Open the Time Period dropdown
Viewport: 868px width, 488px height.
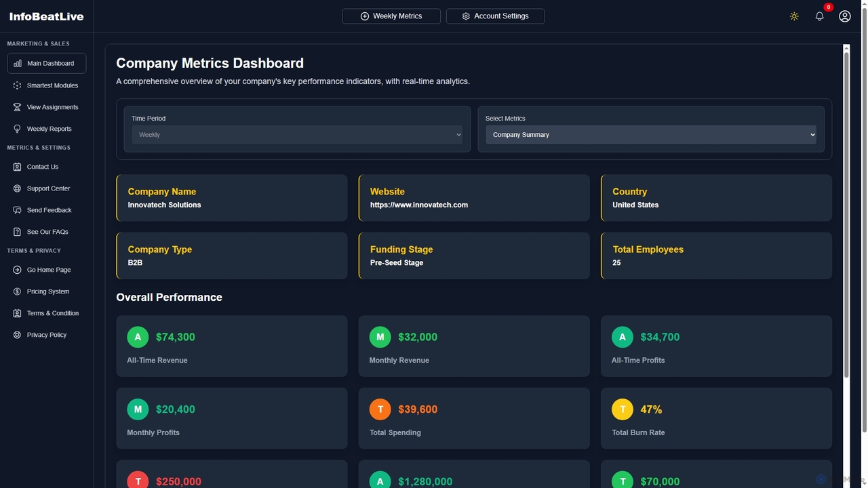[297, 135]
